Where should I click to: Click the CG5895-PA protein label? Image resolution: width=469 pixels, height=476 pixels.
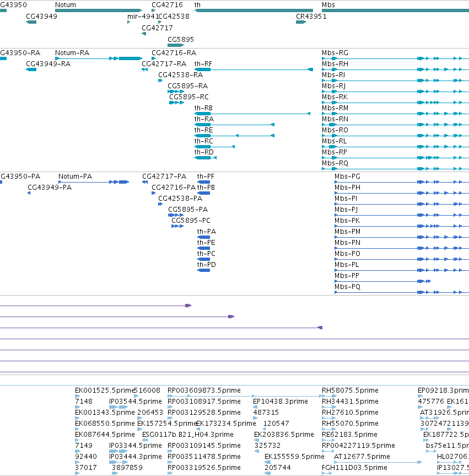[x=188, y=210]
